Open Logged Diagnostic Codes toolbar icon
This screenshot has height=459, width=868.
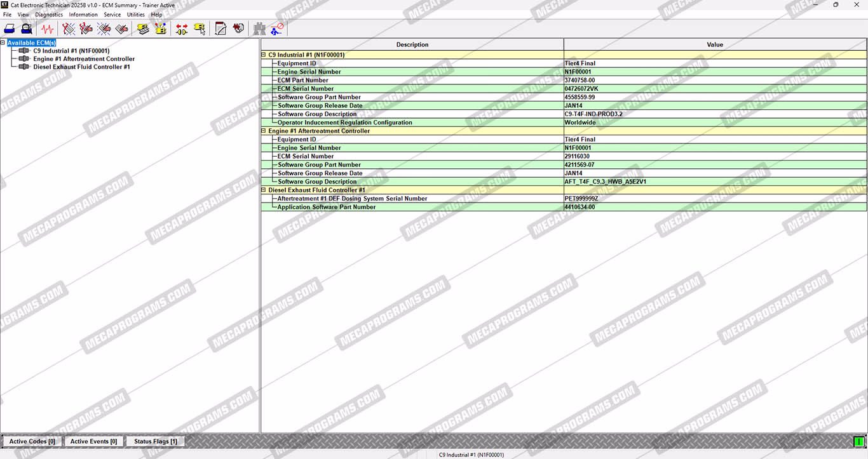(x=86, y=29)
